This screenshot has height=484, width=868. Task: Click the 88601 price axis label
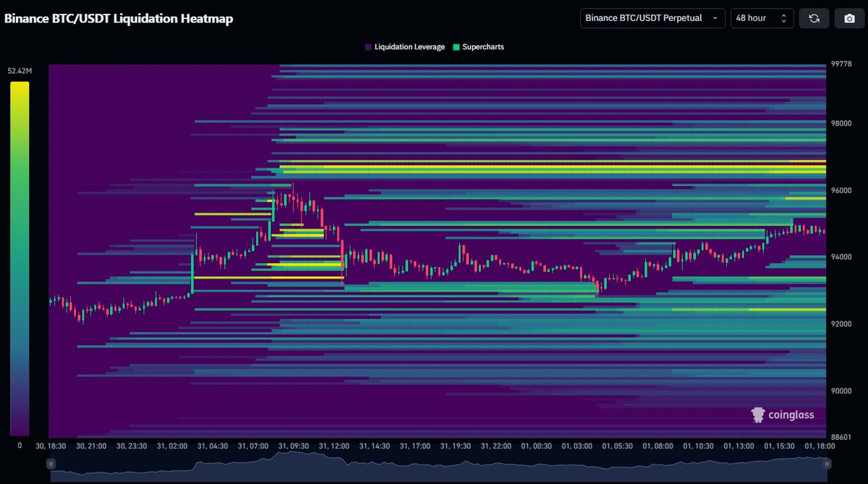841,438
